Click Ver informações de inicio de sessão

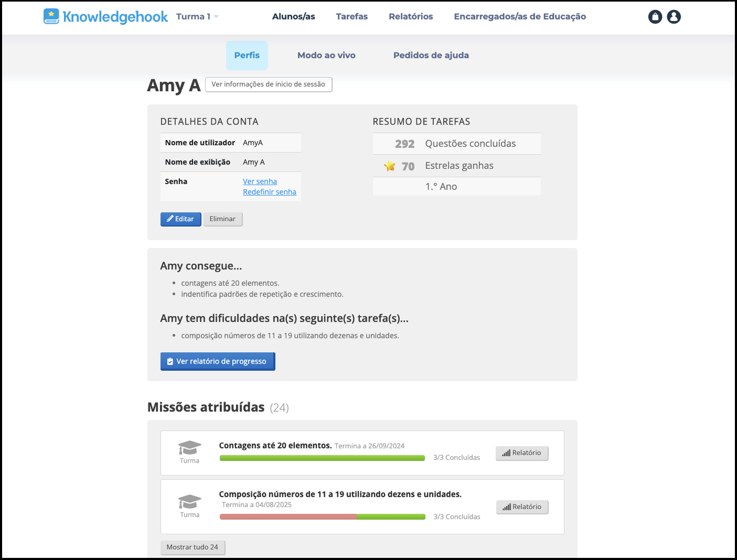[269, 84]
